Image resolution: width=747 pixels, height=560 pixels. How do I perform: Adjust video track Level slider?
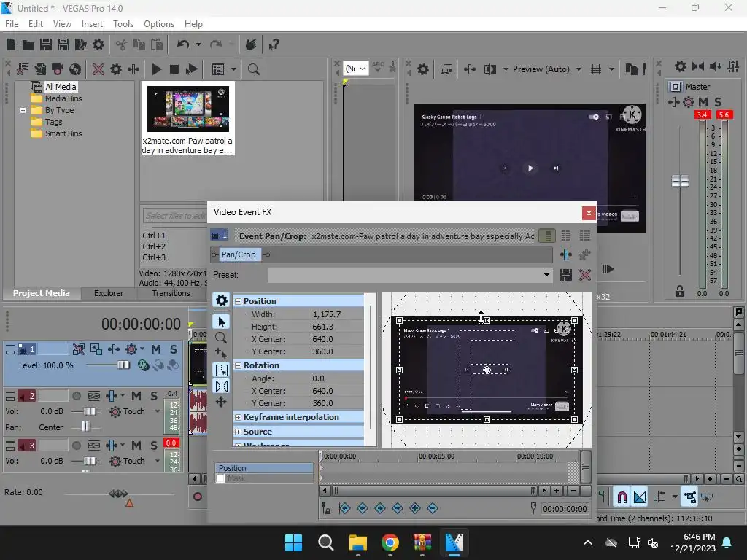123,365
